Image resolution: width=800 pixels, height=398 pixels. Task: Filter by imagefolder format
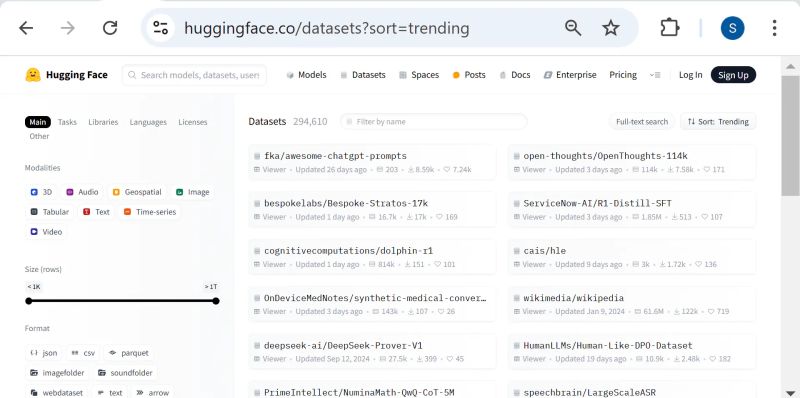tap(57, 373)
